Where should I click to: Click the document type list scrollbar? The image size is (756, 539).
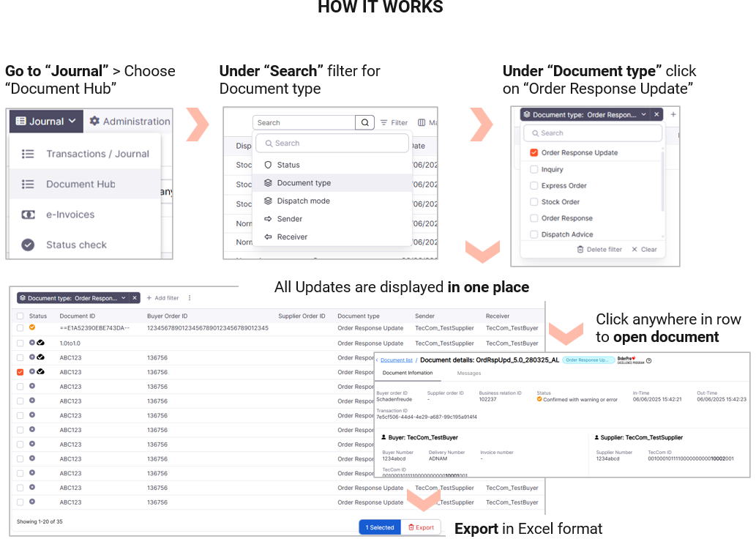(x=662, y=182)
